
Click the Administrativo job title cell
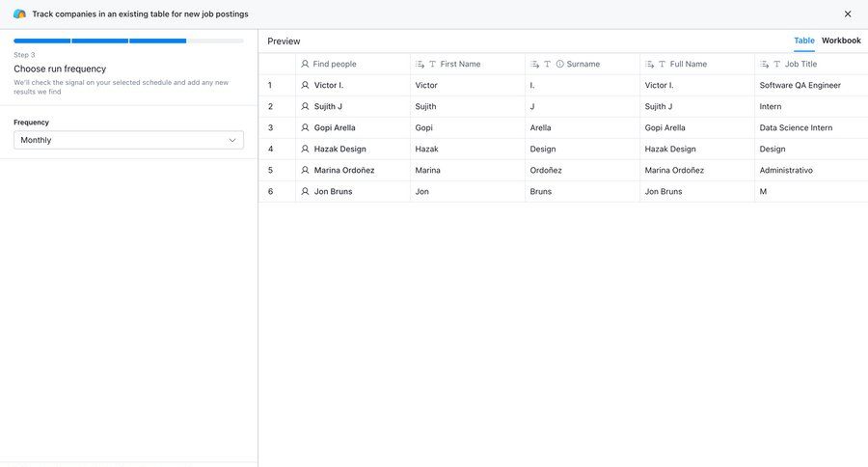point(811,170)
